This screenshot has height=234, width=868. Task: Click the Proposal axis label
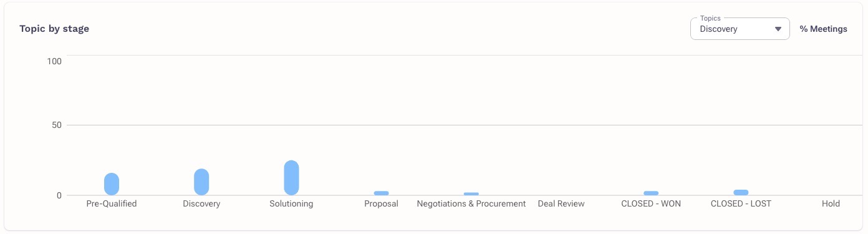[381, 204]
